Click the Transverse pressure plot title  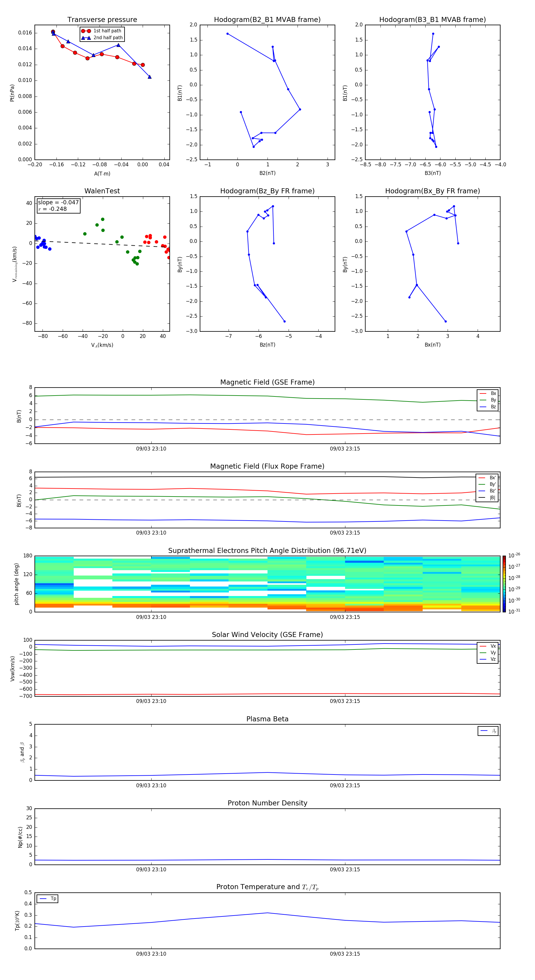[x=102, y=20]
